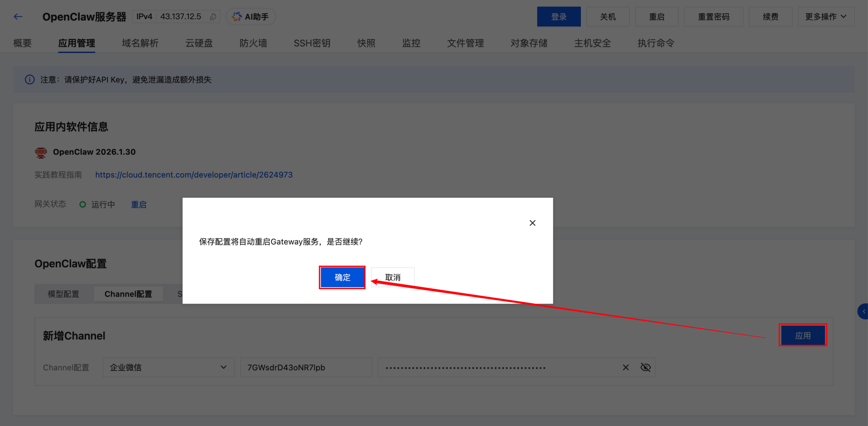Click the channel ID input field

(x=306, y=367)
